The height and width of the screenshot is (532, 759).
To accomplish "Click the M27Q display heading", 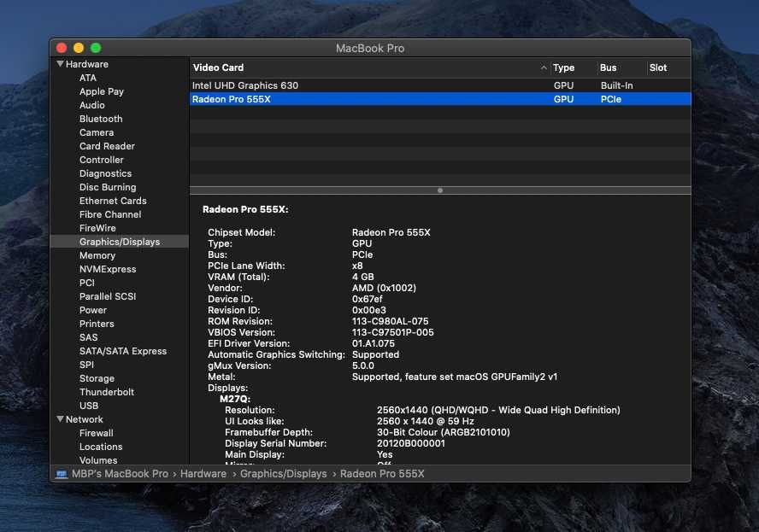I will 235,399.
